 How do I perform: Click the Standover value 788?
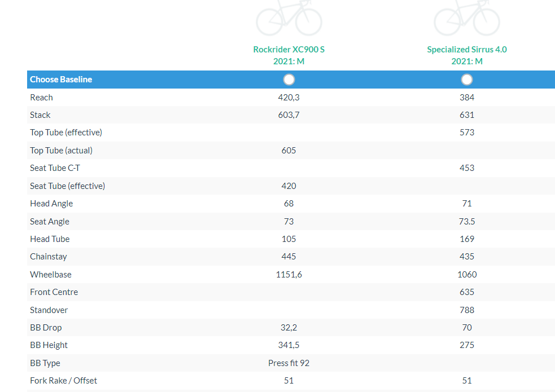(467, 310)
